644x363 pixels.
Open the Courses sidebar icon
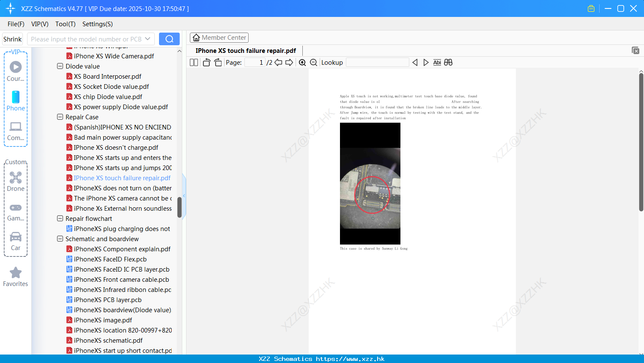pyautogui.click(x=16, y=71)
